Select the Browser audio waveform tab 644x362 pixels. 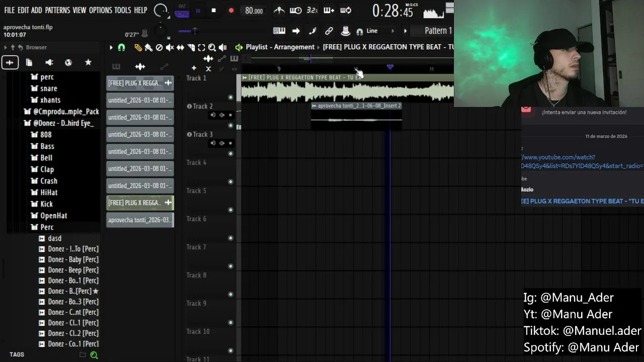10,62
